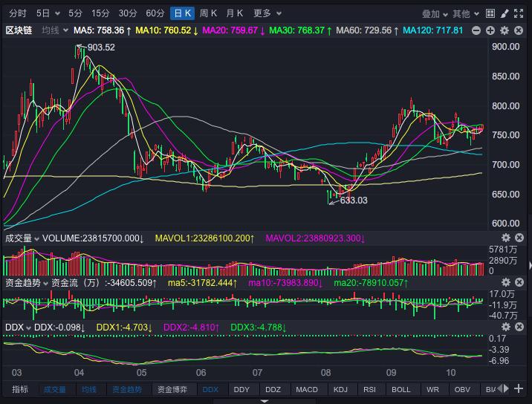Zoom out main chart with minus icon

(x=476, y=31)
